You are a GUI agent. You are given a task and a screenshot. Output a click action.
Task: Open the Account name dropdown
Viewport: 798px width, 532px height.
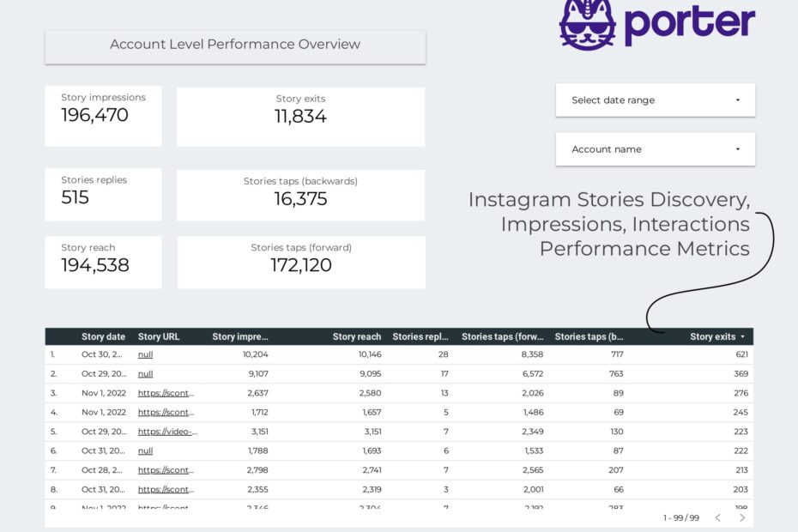click(x=655, y=148)
